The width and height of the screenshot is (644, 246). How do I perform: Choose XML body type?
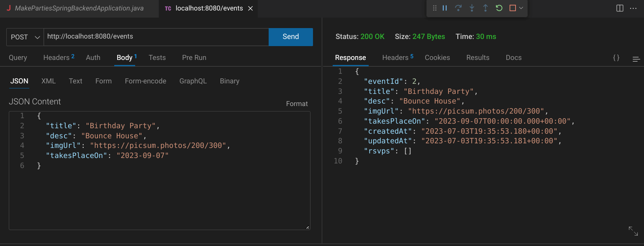(x=49, y=81)
